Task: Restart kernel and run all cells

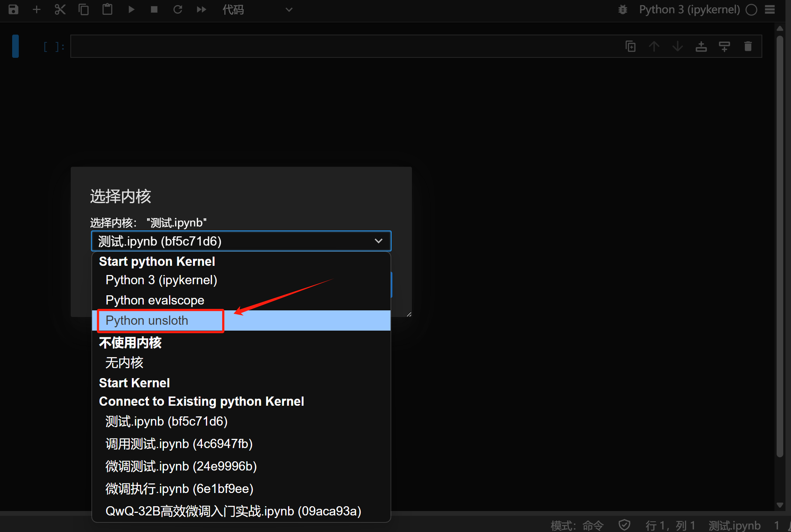Action: pyautogui.click(x=202, y=10)
